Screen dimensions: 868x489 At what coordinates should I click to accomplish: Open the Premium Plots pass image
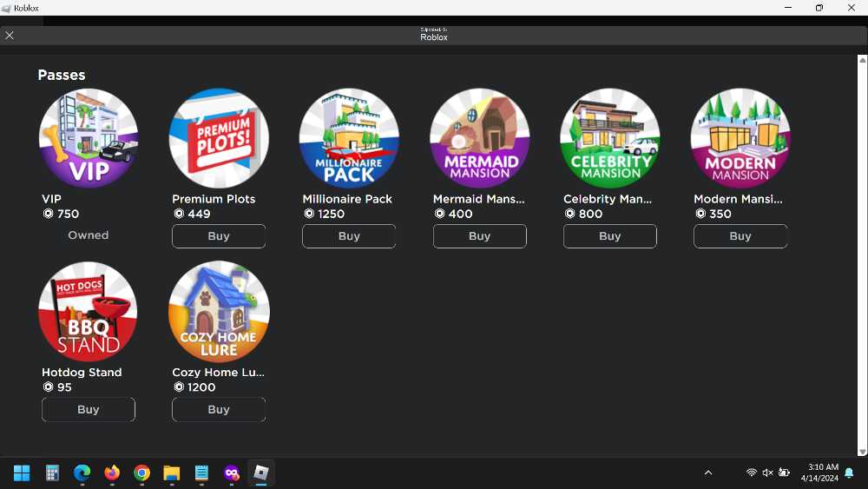pyautogui.click(x=220, y=138)
